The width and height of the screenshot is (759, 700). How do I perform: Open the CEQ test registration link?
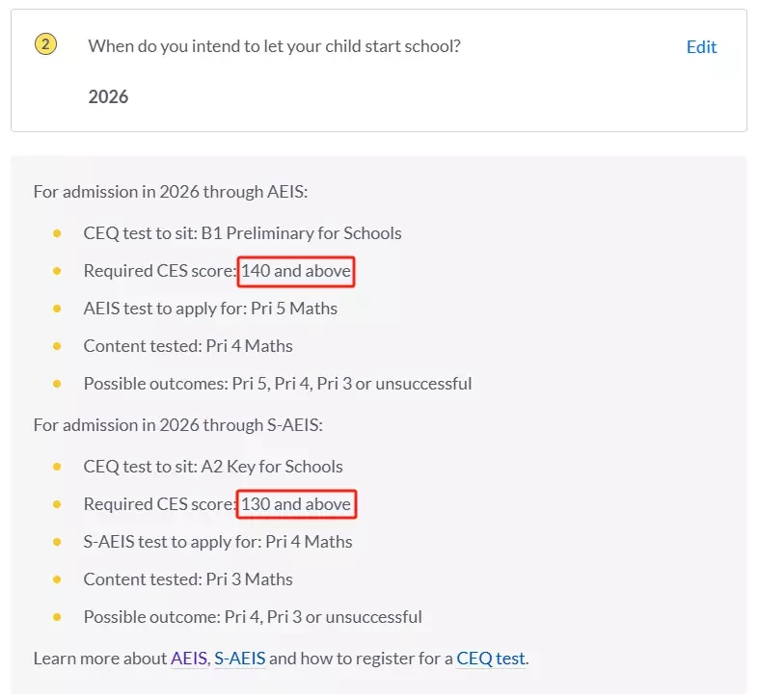491,659
